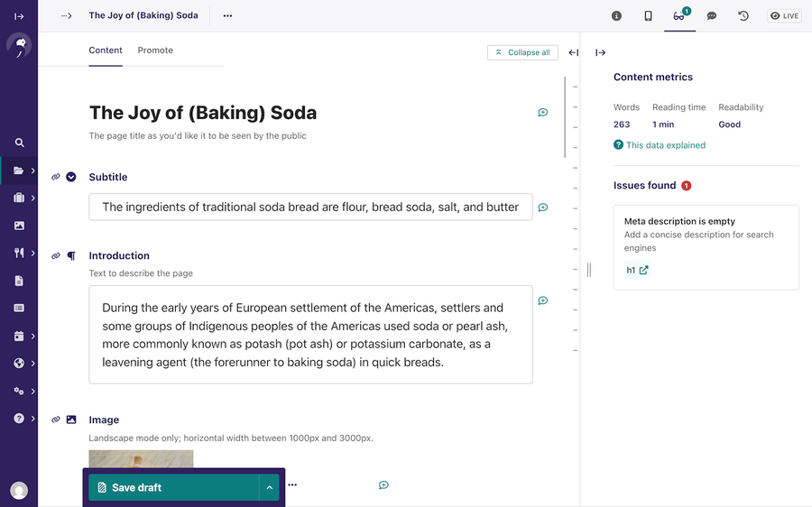Switch to the Content tab
This screenshot has height=507, width=812.
pyautogui.click(x=106, y=51)
